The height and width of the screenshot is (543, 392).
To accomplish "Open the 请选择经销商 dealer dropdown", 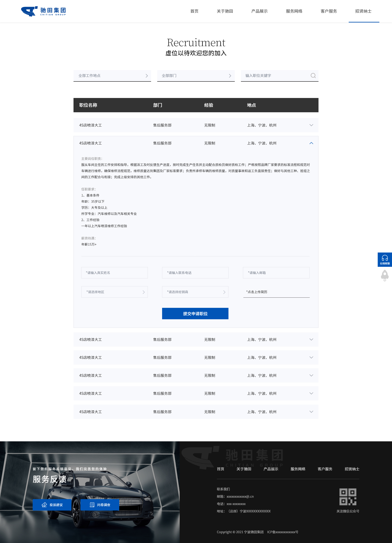I will (x=195, y=292).
